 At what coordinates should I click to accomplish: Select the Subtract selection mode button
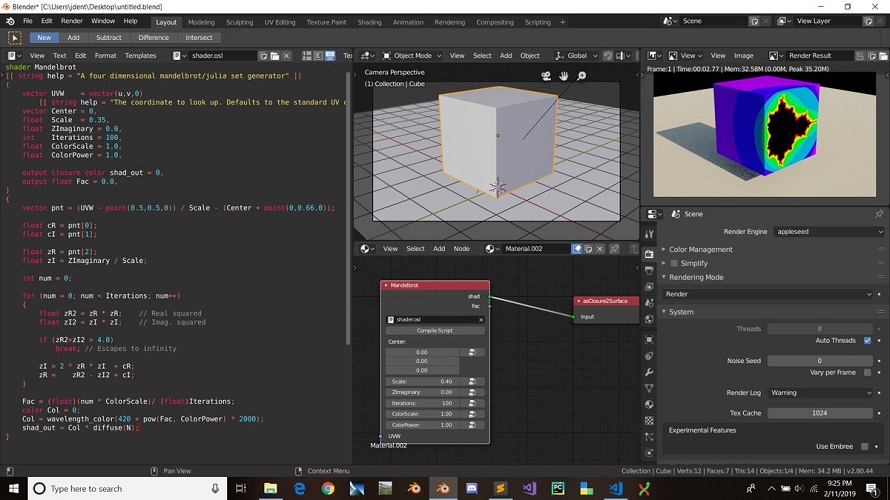[x=108, y=37]
